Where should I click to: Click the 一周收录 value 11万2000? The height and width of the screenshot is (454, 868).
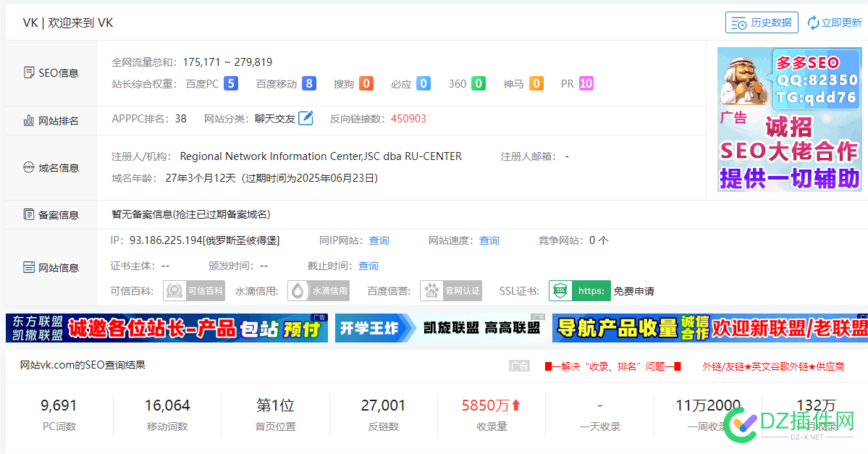click(707, 405)
